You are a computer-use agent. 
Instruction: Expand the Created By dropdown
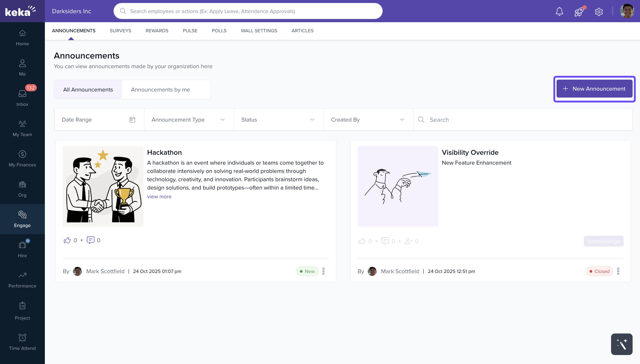[x=368, y=120]
